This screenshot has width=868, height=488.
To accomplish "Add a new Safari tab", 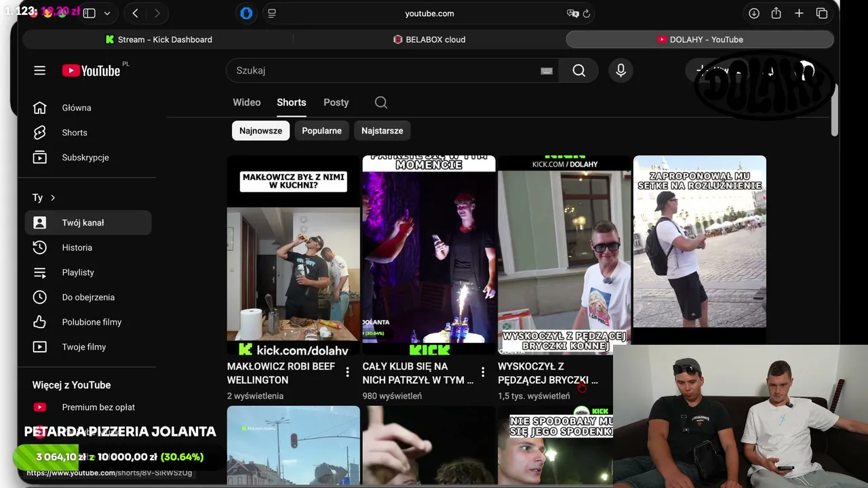I will 799,14.
